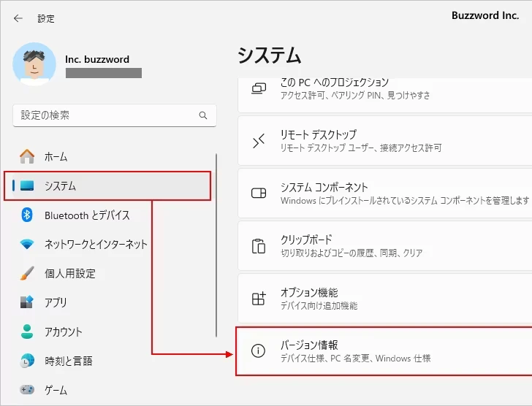Select システム label in the sidebar
Viewport: 532px width, 406px height.
[x=60, y=186]
